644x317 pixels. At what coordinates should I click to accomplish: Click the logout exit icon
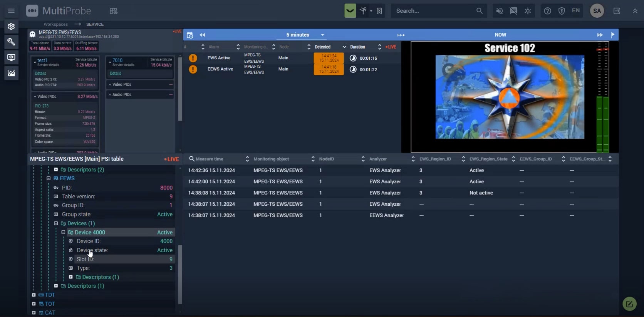tap(617, 11)
